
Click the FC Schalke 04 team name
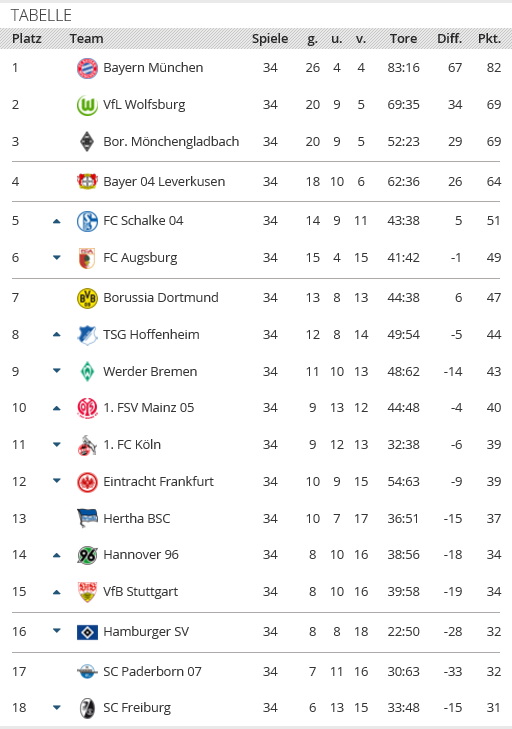(143, 220)
